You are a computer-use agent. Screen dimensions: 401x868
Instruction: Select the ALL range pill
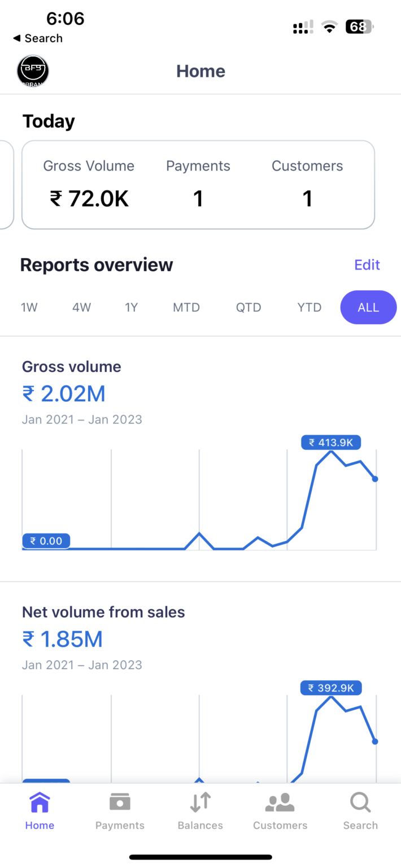click(368, 307)
